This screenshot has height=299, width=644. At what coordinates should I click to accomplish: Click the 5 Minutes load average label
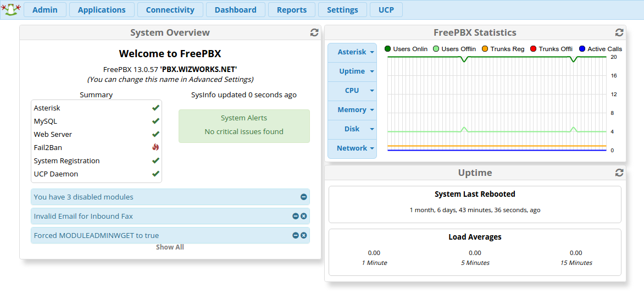click(475, 263)
